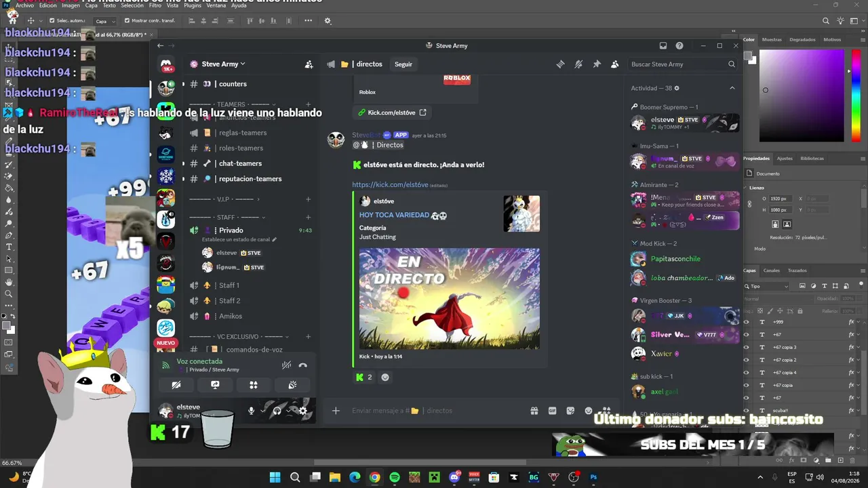Invite people icon beside Steve Army header

[309, 64]
